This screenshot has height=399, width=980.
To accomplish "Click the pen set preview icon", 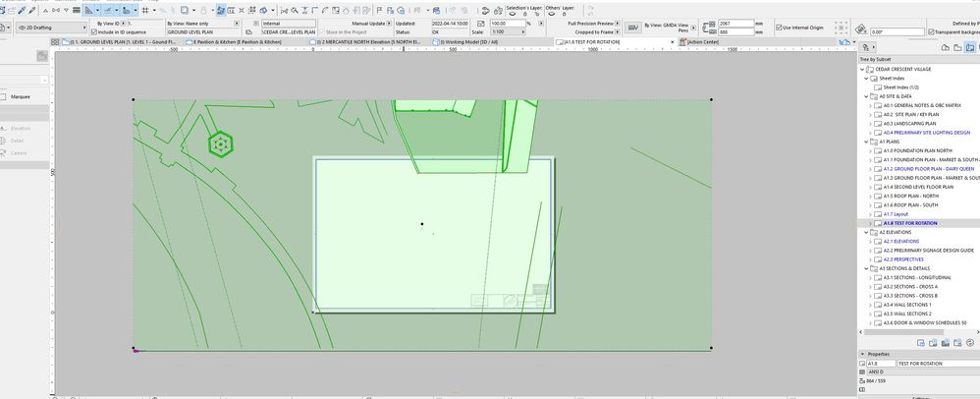I will pos(633,28).
